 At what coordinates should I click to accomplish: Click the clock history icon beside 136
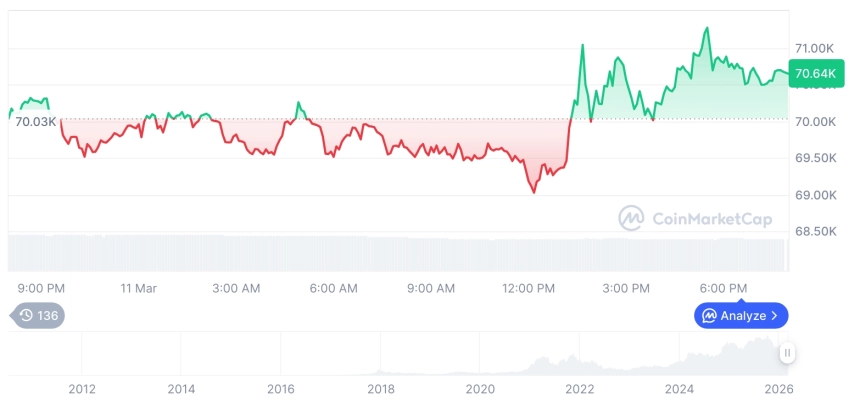coord(26,315)
